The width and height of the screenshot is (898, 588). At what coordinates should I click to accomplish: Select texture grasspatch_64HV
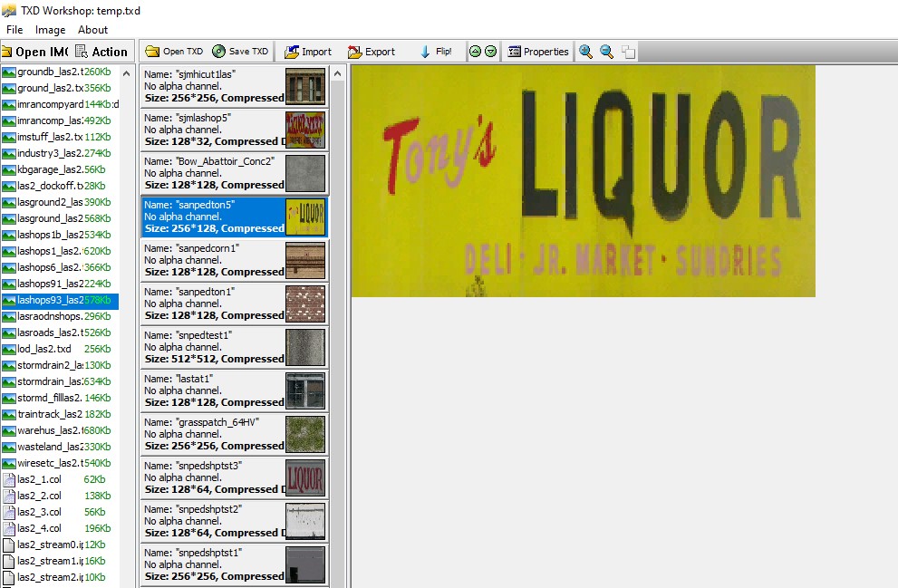coord(234,434)
